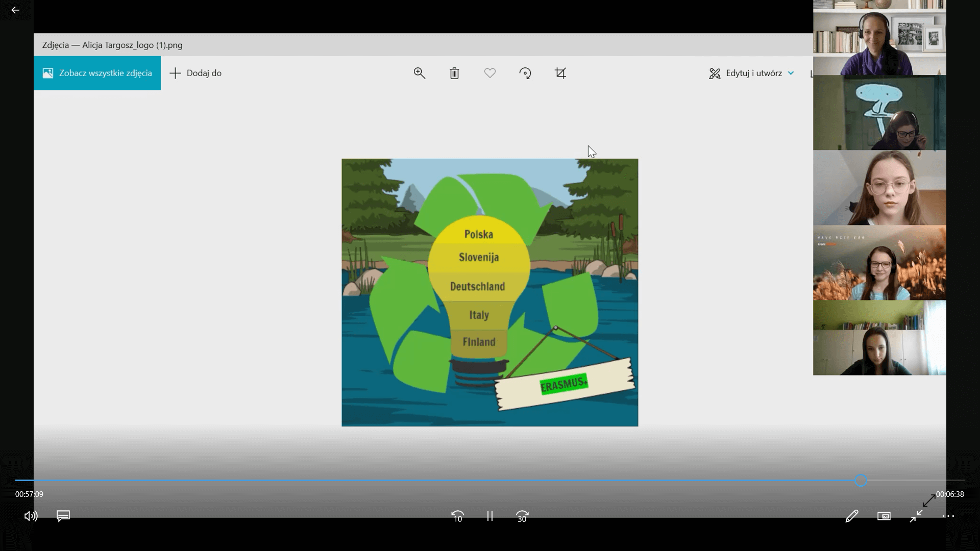The image size is (980, 551).
Task: Click remaining time 00:06:38
Action: [x=950, y=494]
